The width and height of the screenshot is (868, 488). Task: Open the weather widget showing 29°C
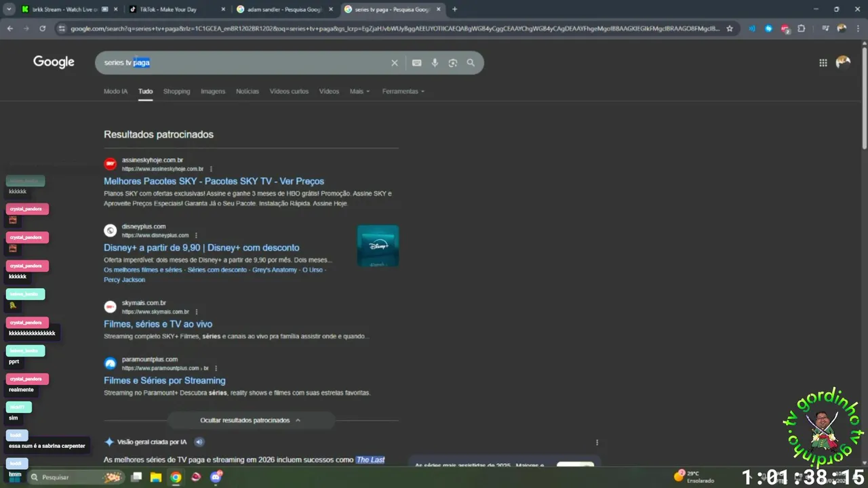[x=694, y=476]
